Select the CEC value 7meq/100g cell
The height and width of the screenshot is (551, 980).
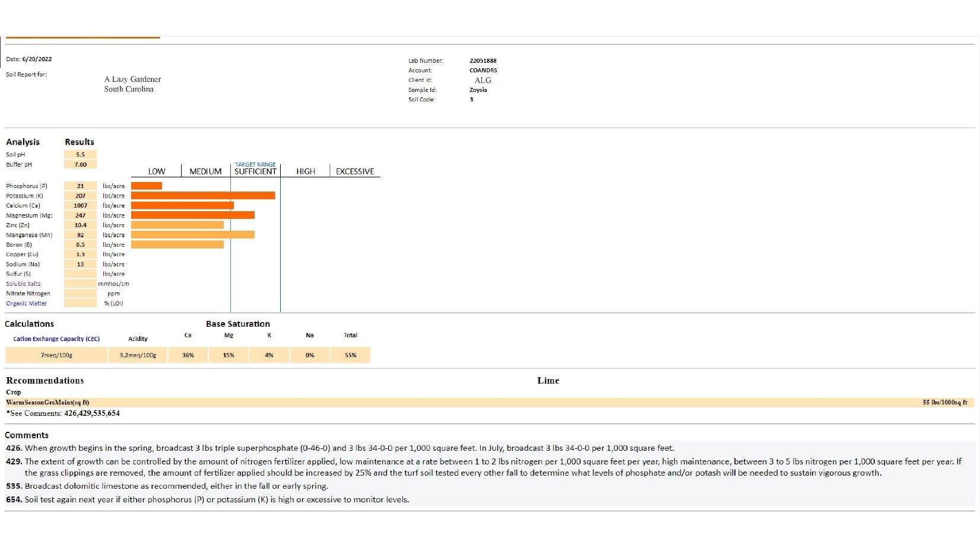tap(56, 355)
